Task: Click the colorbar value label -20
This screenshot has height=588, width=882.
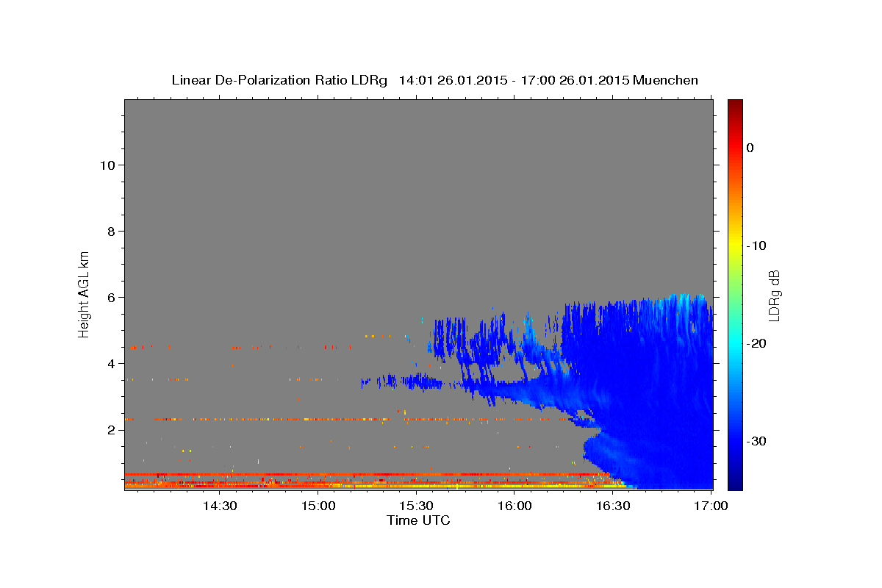Action: coord(756,343)
